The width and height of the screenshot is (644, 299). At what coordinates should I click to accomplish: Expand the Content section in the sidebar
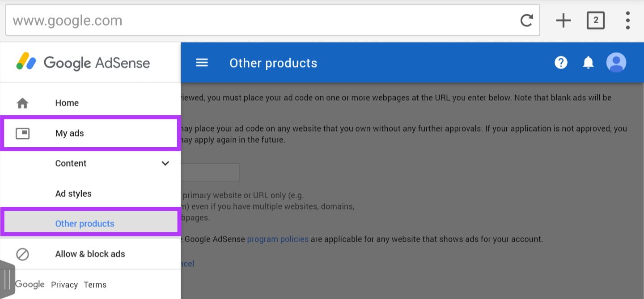pos(165,163)
